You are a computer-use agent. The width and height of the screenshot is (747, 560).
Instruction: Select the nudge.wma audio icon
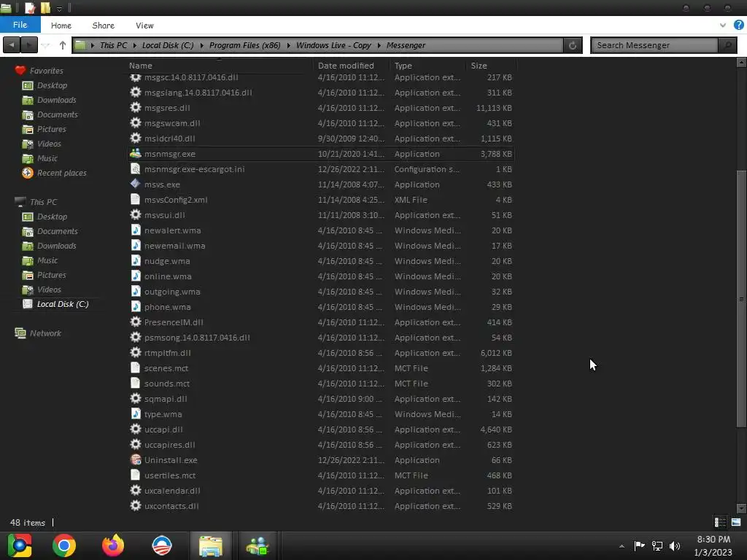135,261
